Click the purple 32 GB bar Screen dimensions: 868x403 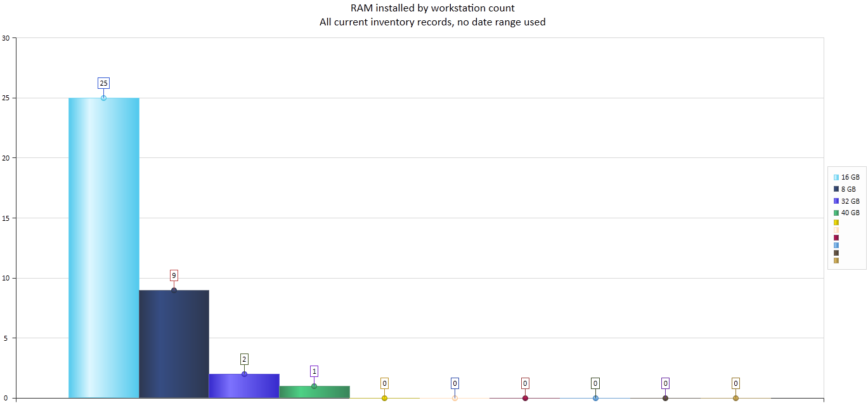coord(244,386)
